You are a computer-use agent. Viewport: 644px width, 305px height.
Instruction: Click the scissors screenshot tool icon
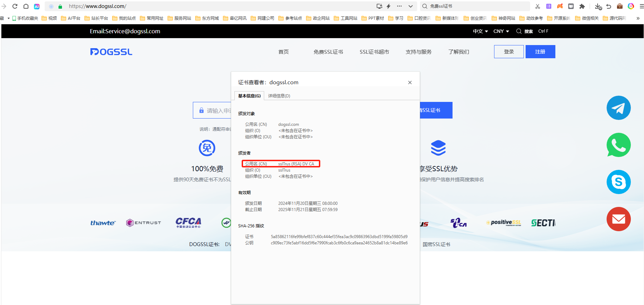coord(537,6)
